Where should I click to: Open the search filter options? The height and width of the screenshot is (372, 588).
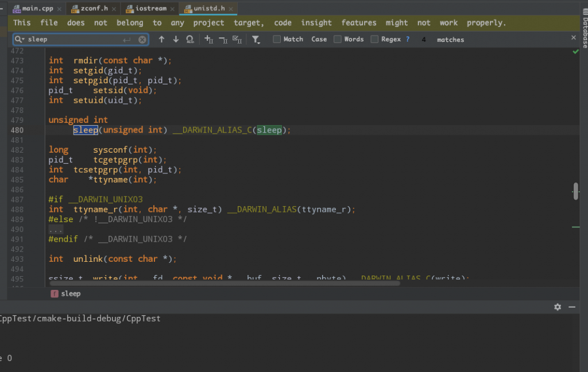pos(256,40)
